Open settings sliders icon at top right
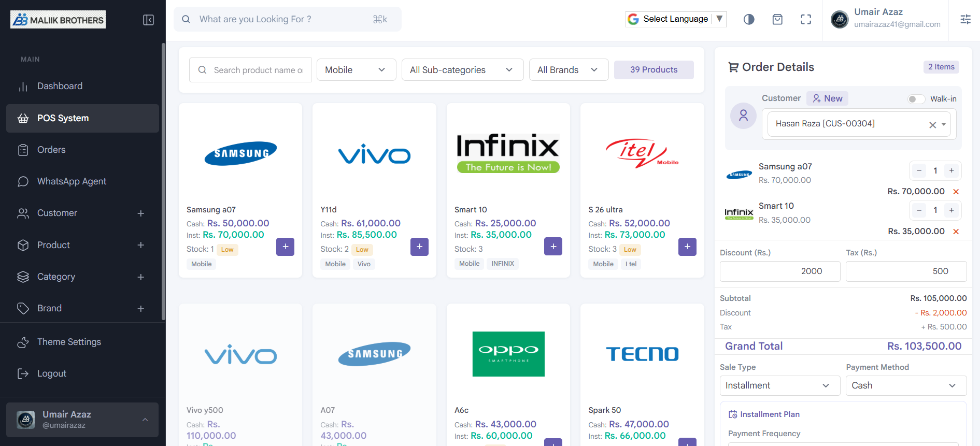This screenshot has width=980, height=446. [965, 20]
